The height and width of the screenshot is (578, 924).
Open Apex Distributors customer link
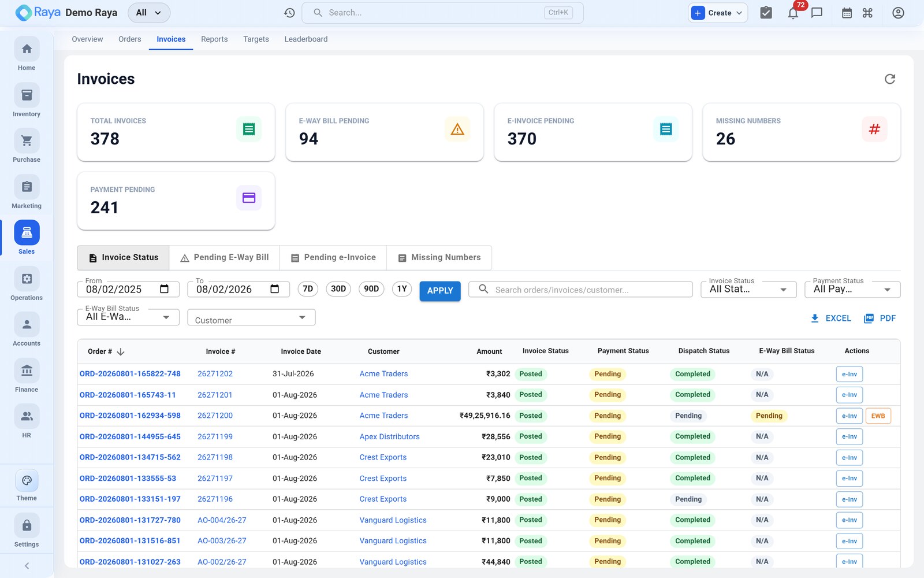(390, 437)
